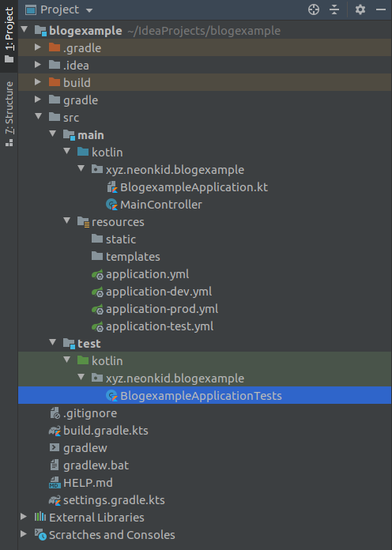Click the External Libraries bars icon

40,516
